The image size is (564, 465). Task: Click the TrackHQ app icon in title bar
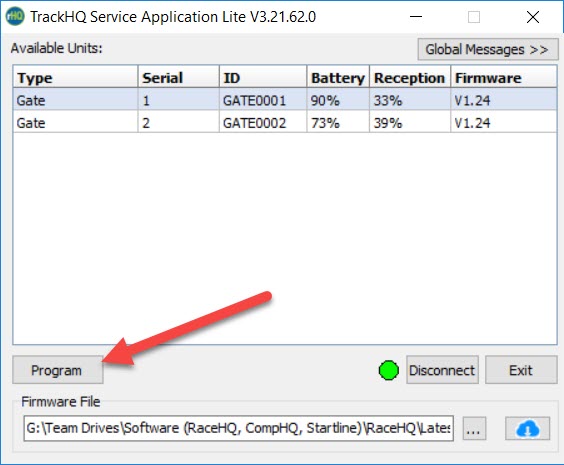point(15,17)
